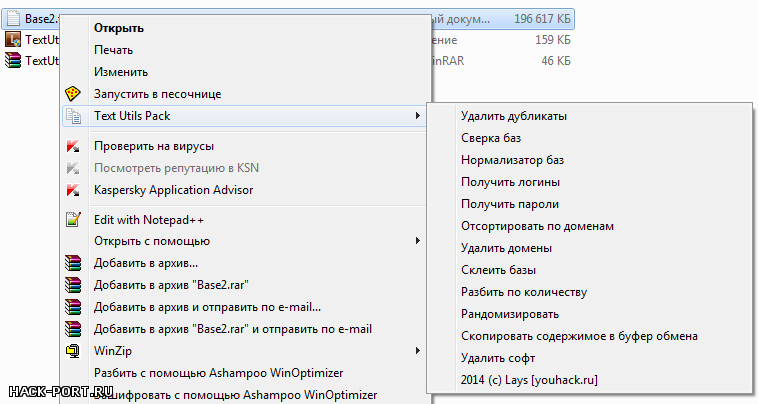Click the Notepad++ icon beside Edit with Notepad++
Viewport: 758px width, 404px height.
(73, 220)
